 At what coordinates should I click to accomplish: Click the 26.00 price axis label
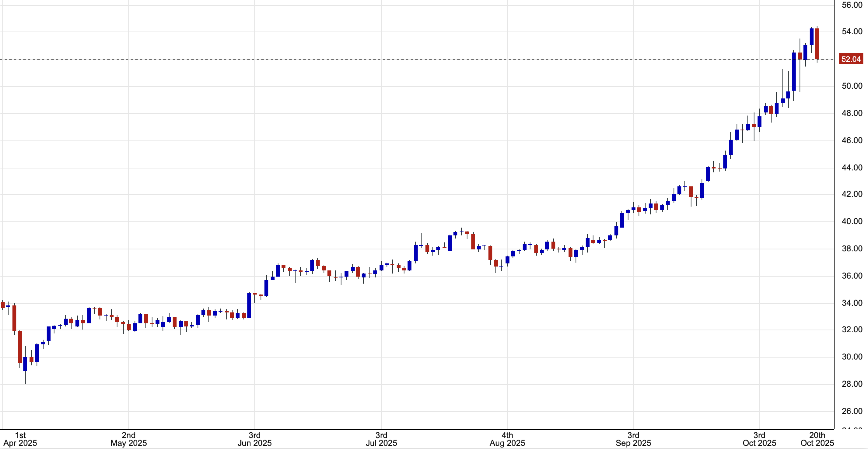tap(852, 411)
